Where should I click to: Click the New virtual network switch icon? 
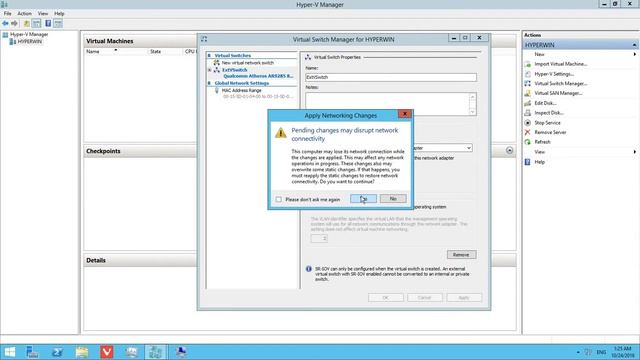pos(217,63)
